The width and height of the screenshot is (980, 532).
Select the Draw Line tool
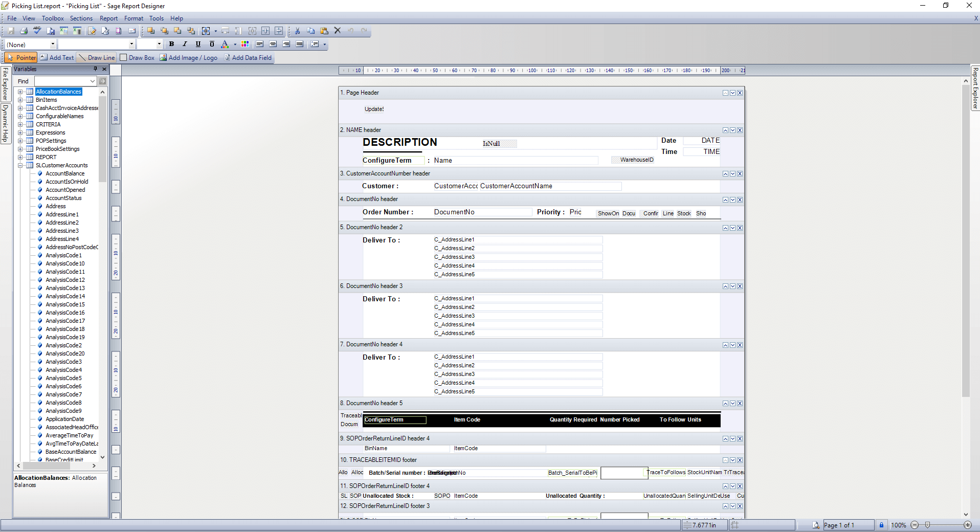click(96, 57)
